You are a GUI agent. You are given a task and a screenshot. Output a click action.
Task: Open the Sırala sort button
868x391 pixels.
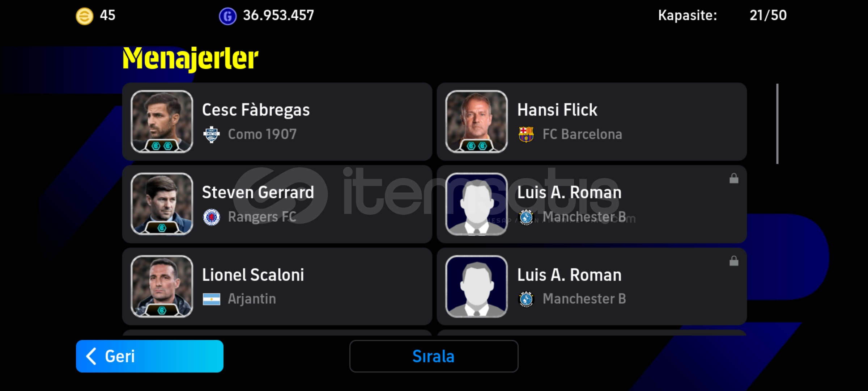(434, 356)
